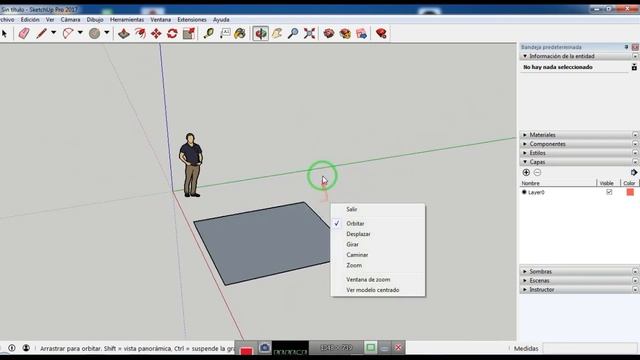Viewport: 640px width, 360px height.
Task: Click the Zoom Extents icon
Action: coord(309,33)
